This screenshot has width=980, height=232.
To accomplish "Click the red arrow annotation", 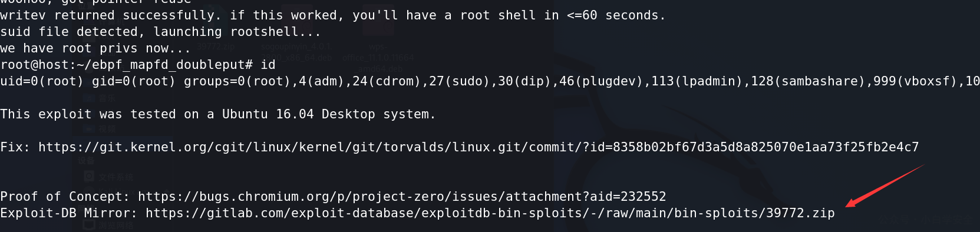I will coord(884,186).
